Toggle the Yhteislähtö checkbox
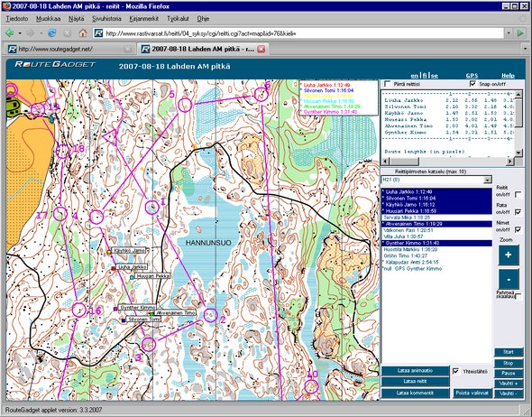This screenshot has height=417, width=532. tap(456, 371)
